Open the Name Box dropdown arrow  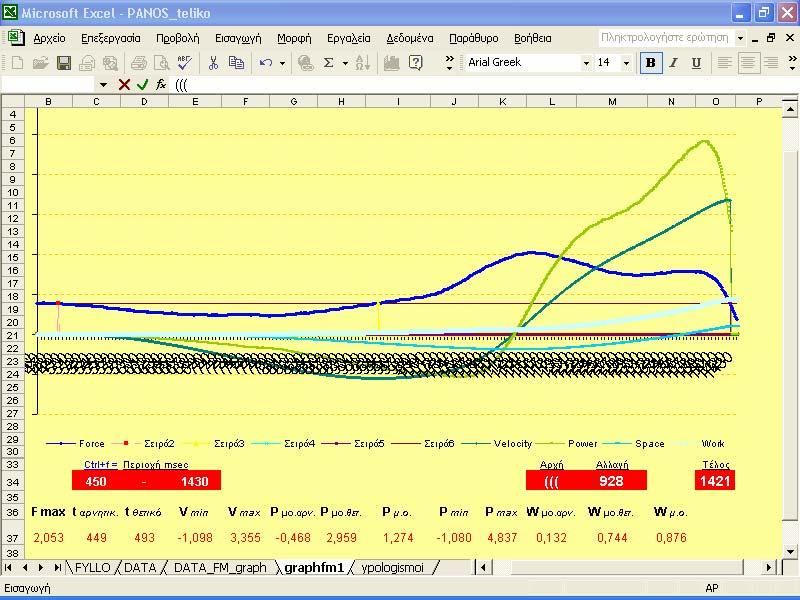(x=104, y=85)
